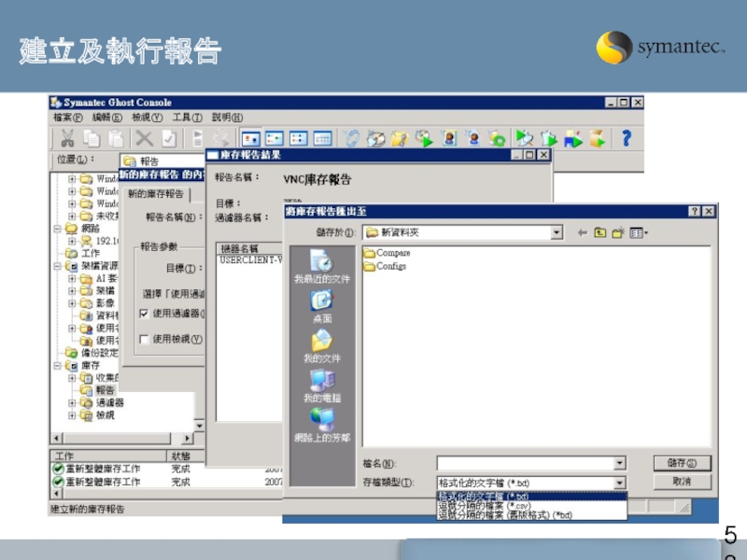
Task: Collapse the 庫存 tree node
Action: point(57,366)
